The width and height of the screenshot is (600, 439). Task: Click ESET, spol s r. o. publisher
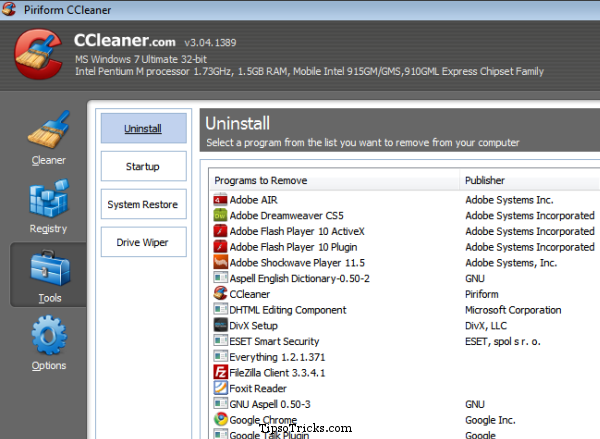503,341
